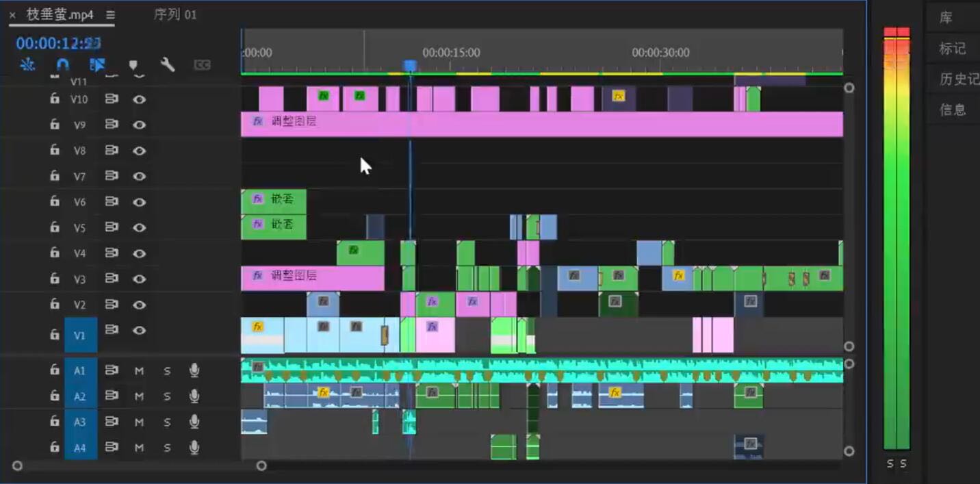Toggle A4 track targeting button
Image resolution: width=980 pixels, height=484 pixels.
tap(81, 447)
